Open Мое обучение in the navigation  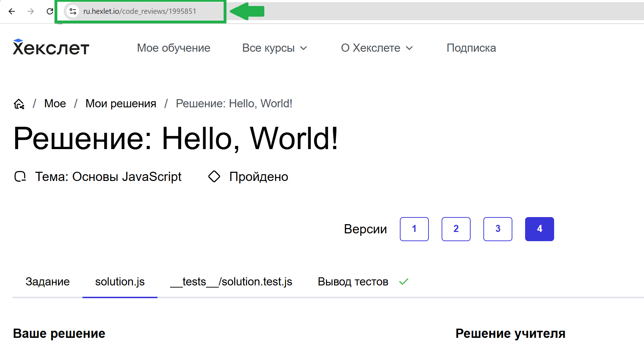point(173,48)
